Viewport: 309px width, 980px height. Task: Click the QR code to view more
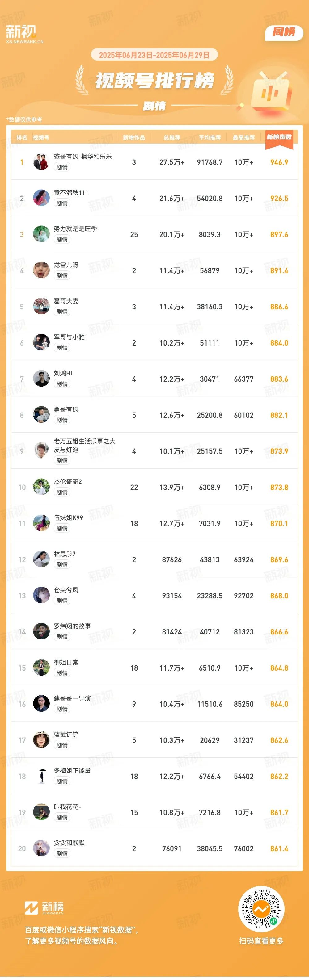[261, 909]
